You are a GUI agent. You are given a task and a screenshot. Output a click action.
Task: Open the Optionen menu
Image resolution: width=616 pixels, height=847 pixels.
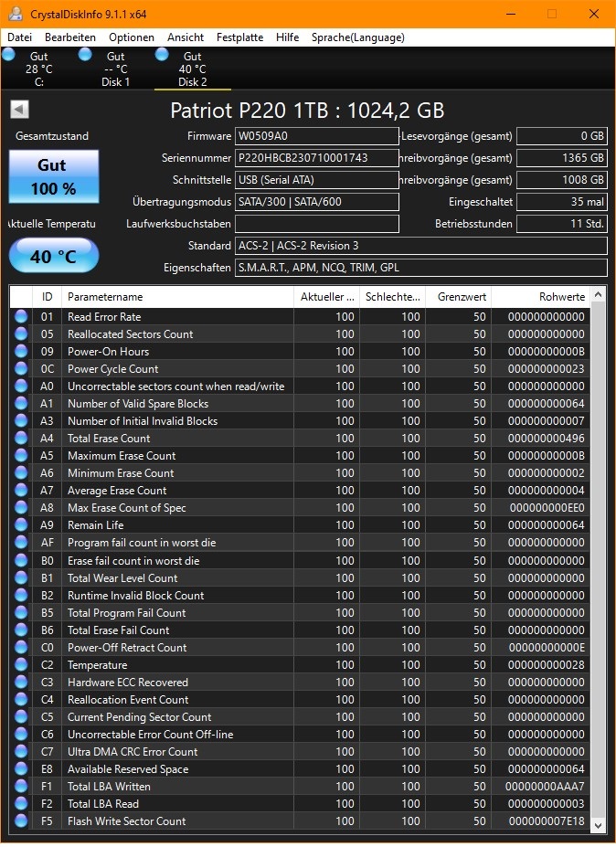[132, 37]
